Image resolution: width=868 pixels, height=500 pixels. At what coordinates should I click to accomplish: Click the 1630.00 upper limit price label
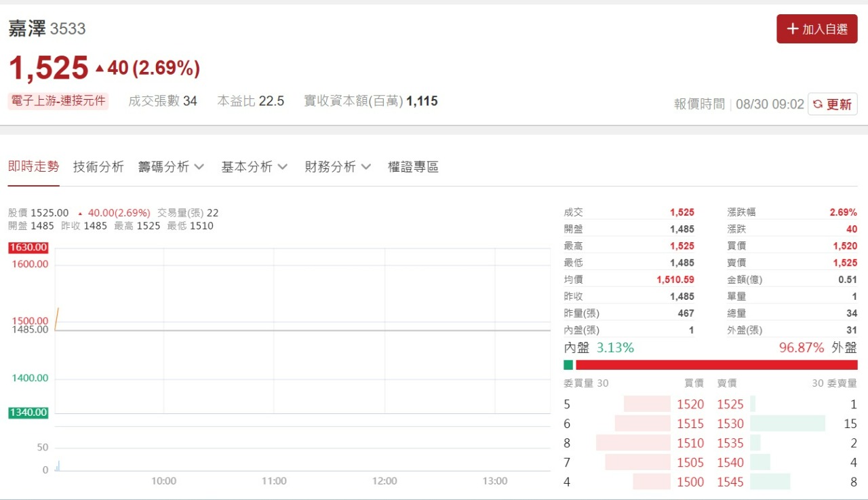coord(28,248)
